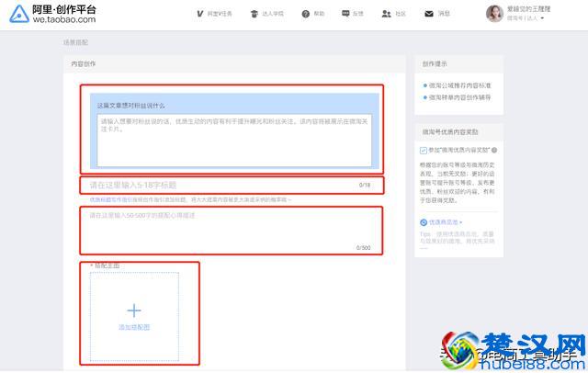588x373 pixels.
Task: Click the we.taobao.com text under logo
Action: click(x=64, y=19)
